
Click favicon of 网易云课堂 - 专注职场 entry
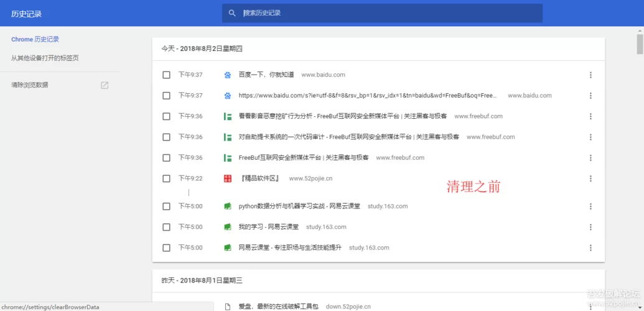click(228, 248)
